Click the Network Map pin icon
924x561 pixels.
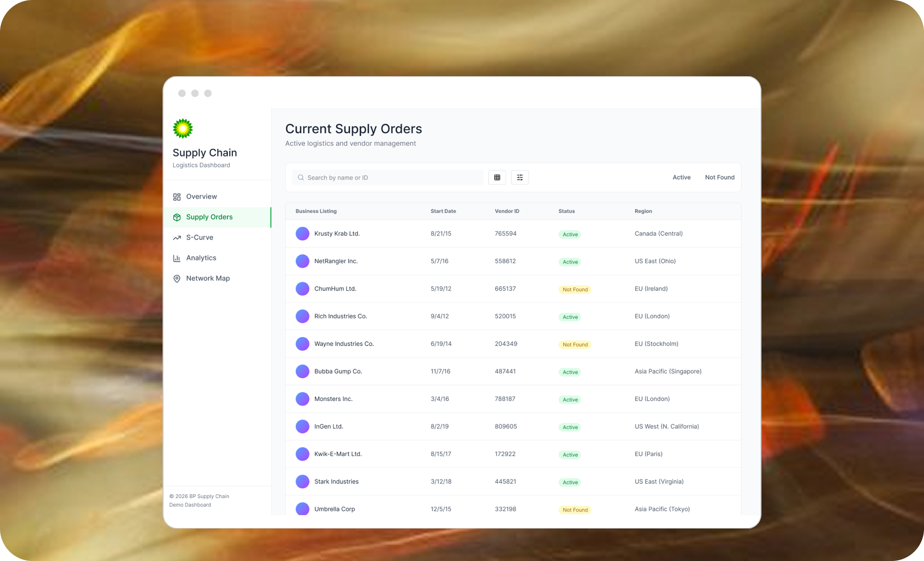point(177,278)
